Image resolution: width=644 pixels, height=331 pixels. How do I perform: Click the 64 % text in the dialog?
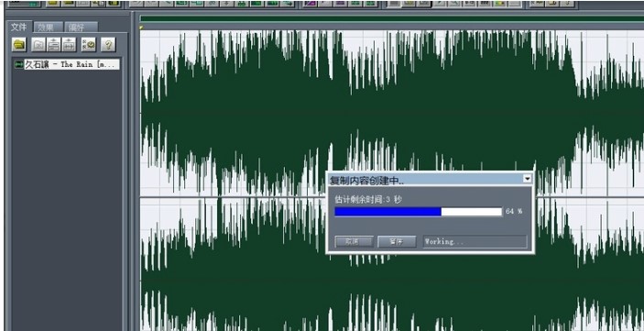[x=514, y=212]
